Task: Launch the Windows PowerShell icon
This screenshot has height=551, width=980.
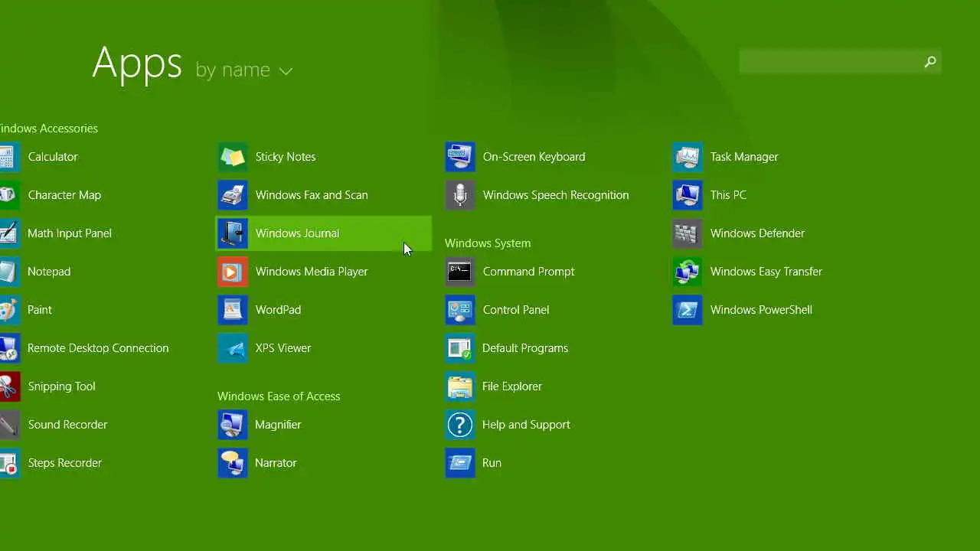Action: 688,310
